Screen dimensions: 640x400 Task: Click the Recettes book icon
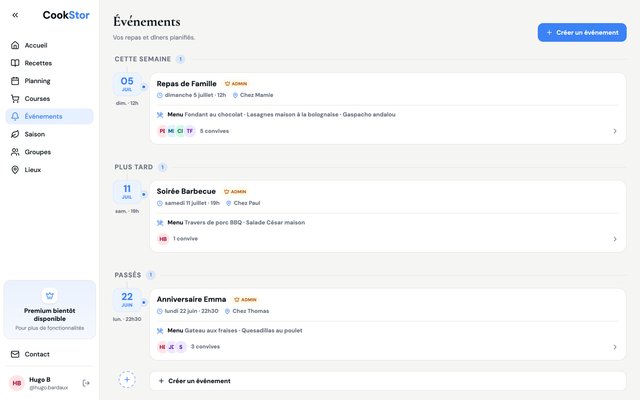point(15,63)
